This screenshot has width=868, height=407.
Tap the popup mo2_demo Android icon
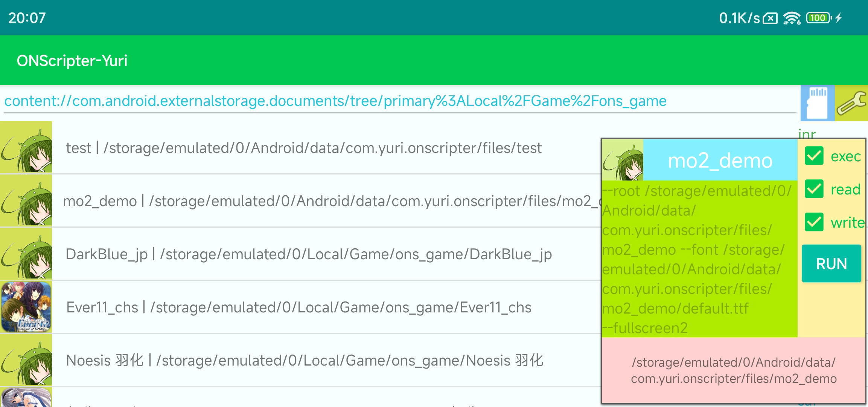623,160
